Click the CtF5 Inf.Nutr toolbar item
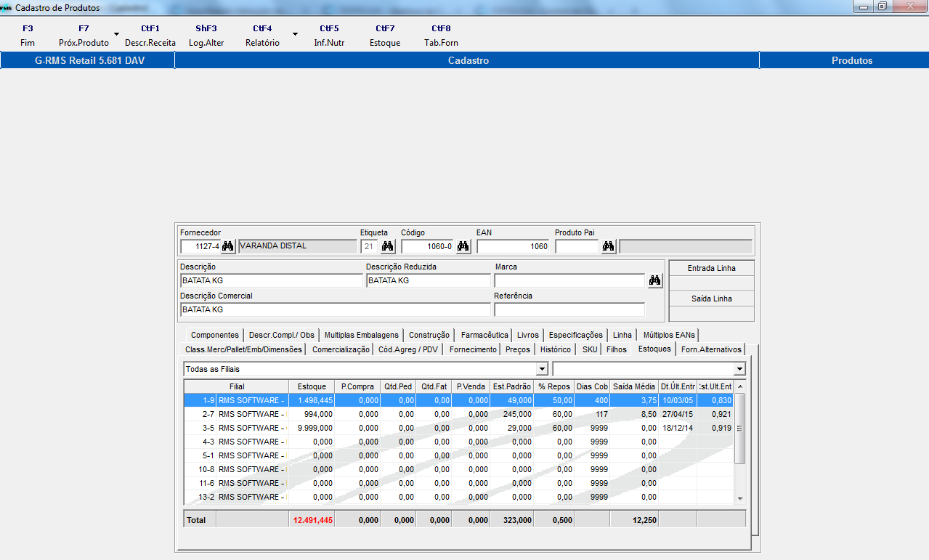This screenshot has height=560, width=929. coord(329,36)
